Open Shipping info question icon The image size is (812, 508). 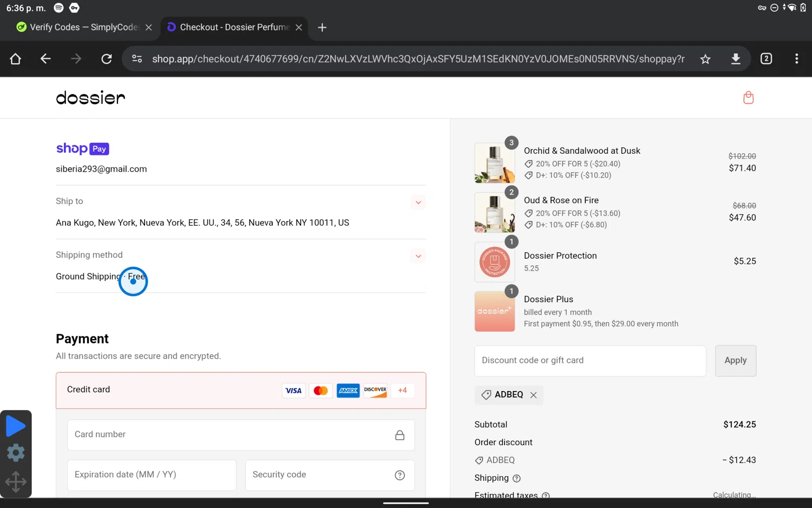coord(516,478)
